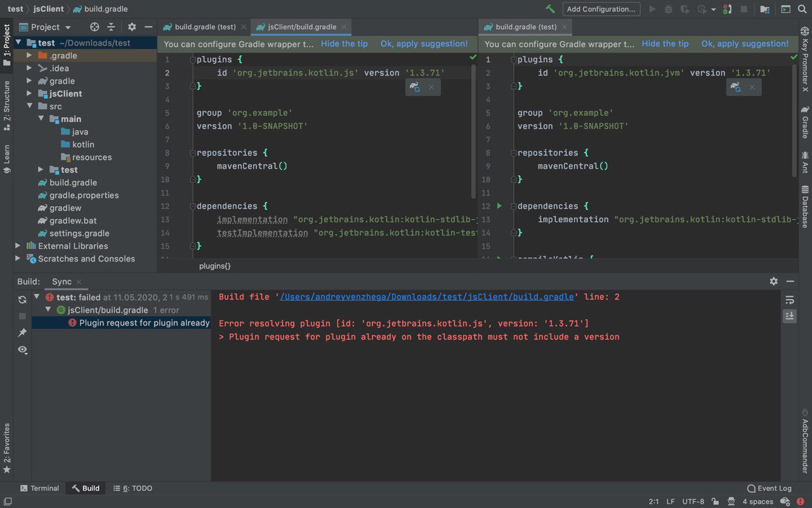812x508 pixels.
Task: Click Run with Coverage shield icon
Action: point(684,9)
